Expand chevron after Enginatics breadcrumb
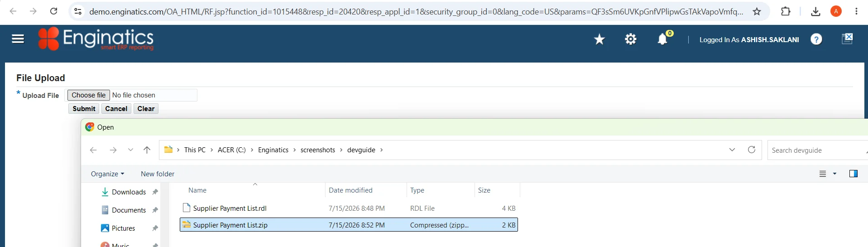Screen dimensions: 868x247 tap(294, 150)
